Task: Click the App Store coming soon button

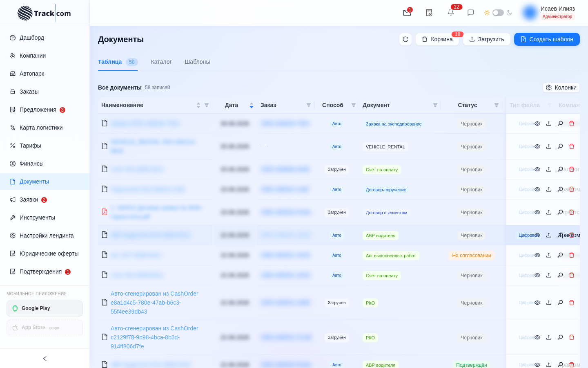Action: tap(45, 328)
